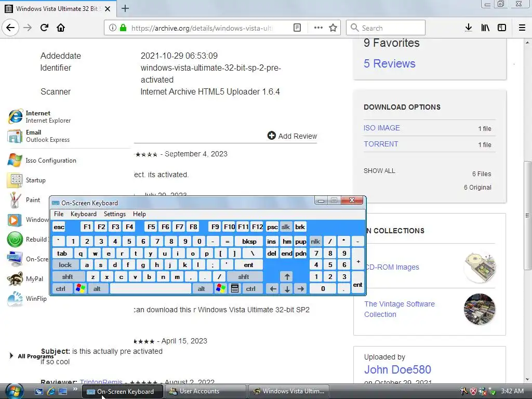Click the clock showing 3:42 AM

512,391
